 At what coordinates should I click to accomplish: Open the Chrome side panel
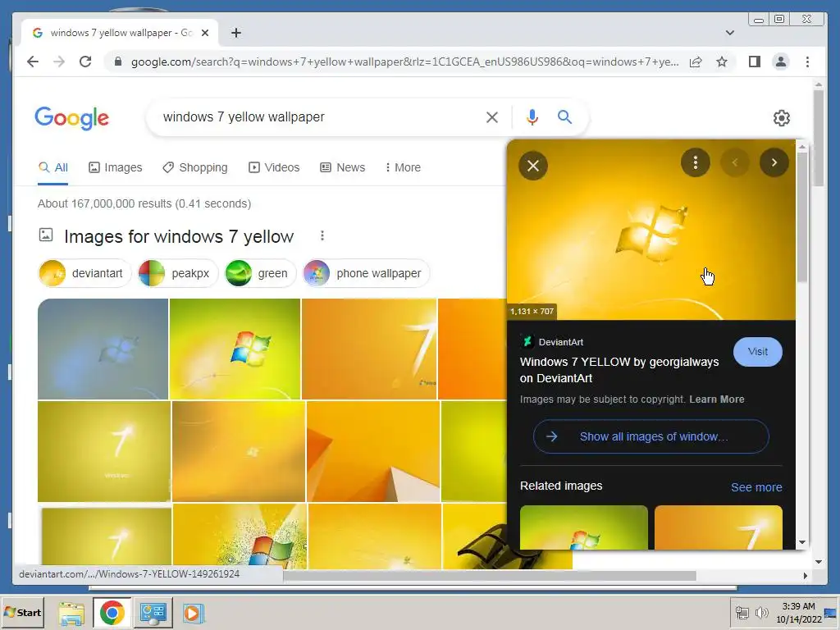coord(755,62)
